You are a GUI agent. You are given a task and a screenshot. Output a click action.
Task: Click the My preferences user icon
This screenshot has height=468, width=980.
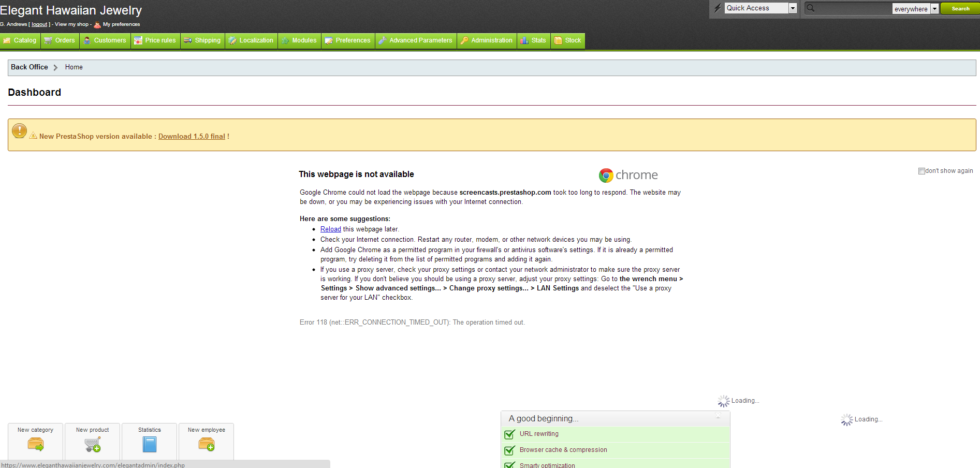pyautogui.click(x=97, y=24)
